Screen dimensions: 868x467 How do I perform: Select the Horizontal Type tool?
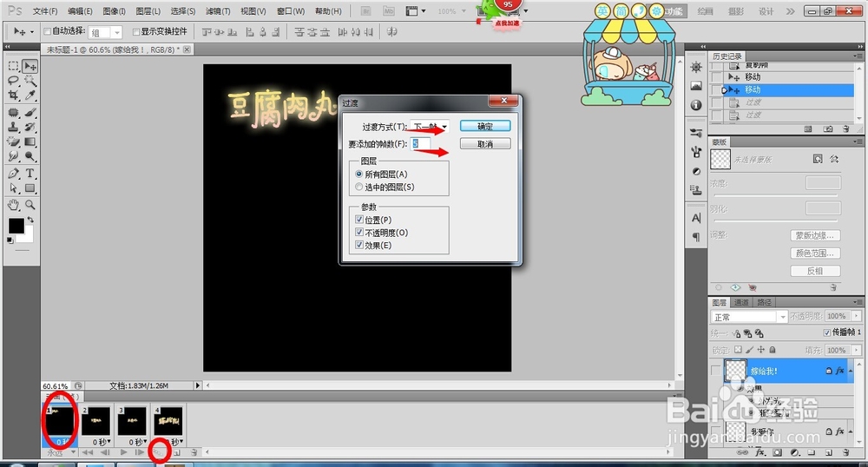(30, 174)
